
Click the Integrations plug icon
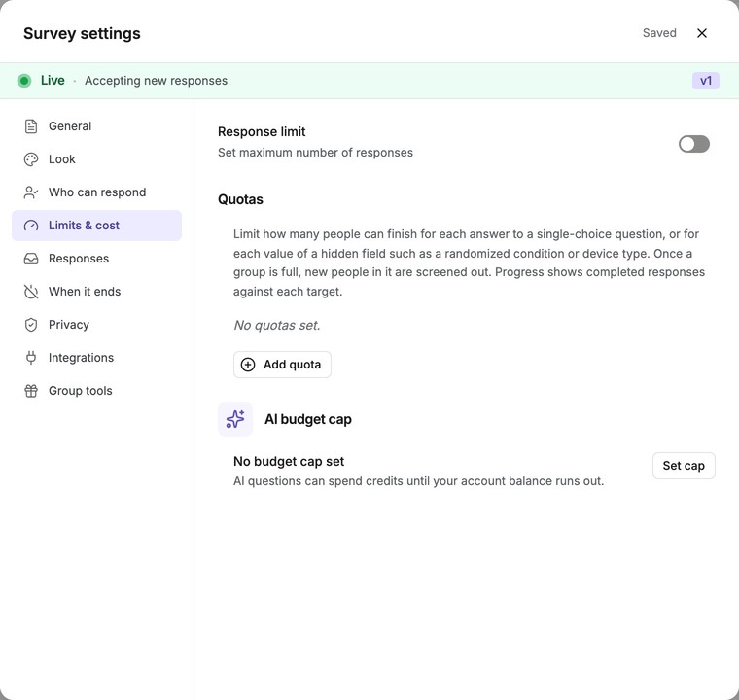pos(31,358)
